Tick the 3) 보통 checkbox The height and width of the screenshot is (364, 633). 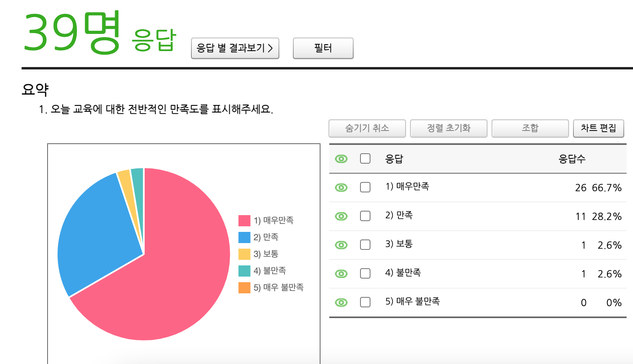365,245
